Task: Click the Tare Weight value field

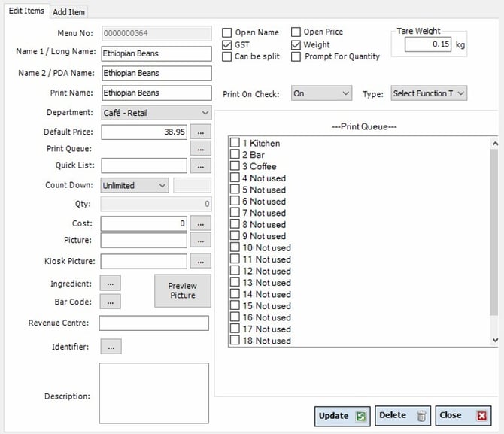Action: point(428,44)
